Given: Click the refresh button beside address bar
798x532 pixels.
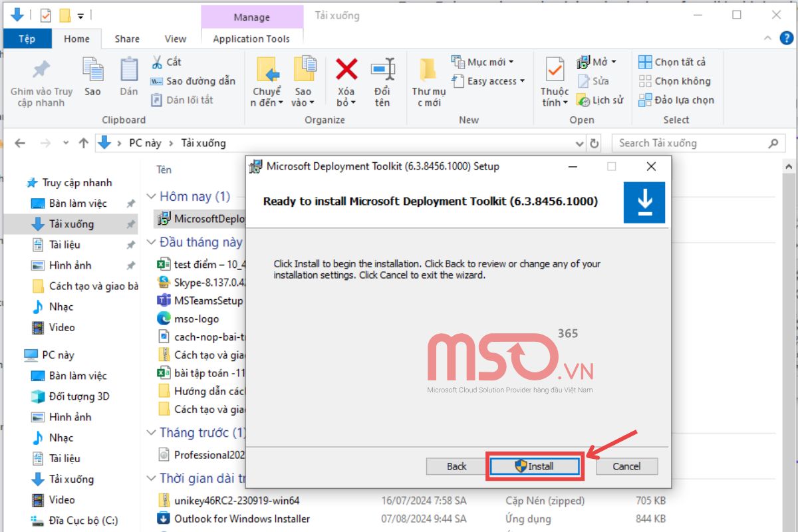Looking at the screenshot, I should 595,143.
